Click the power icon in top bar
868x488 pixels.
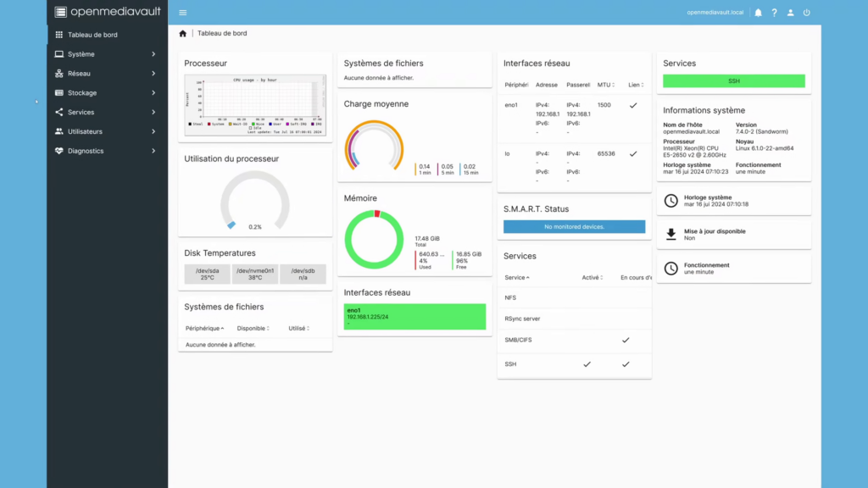[x=806, y=13]
